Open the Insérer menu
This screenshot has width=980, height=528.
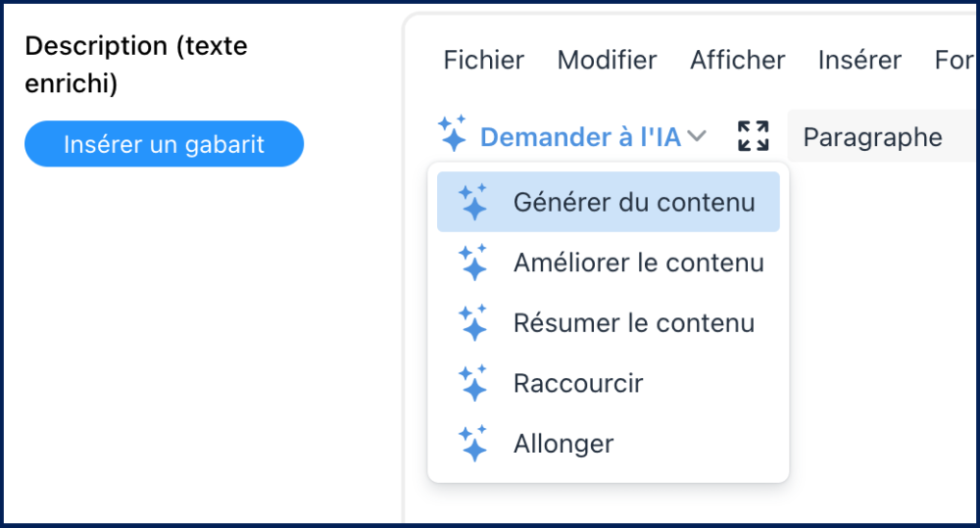(859, 60)
